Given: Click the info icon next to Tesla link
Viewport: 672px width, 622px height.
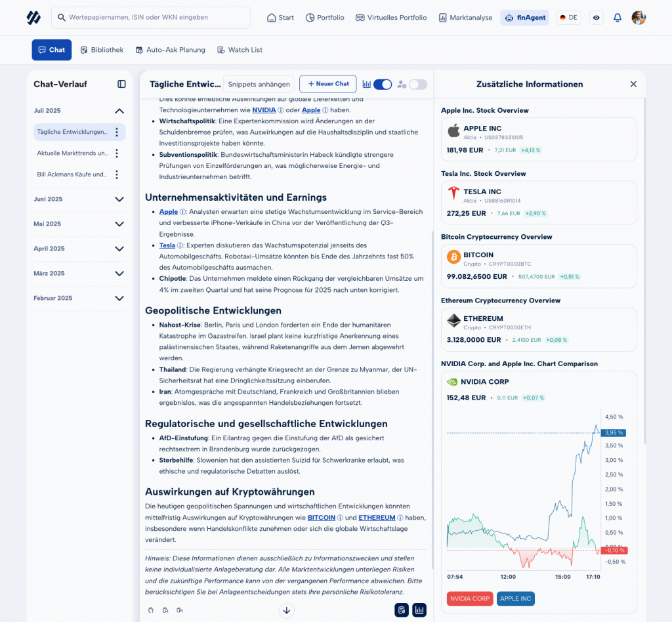Looking at the screenshot, I should click(180, 245).
